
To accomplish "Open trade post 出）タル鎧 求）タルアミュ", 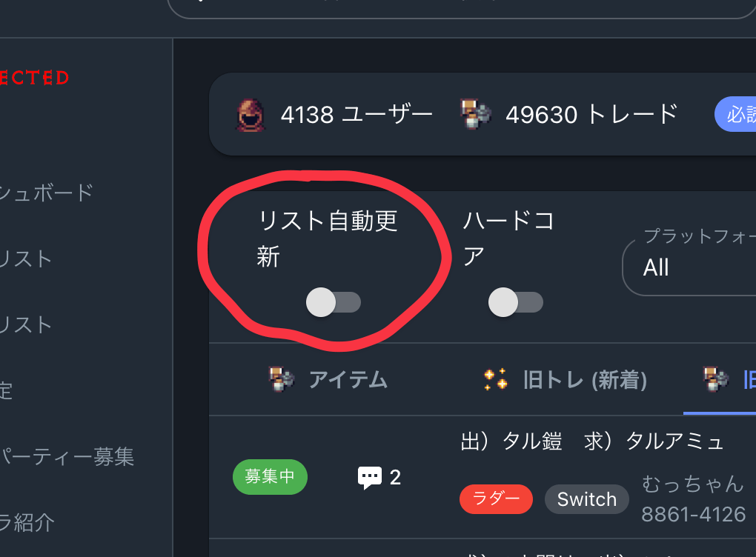I will pyautogui.click(x=592, y=441).
